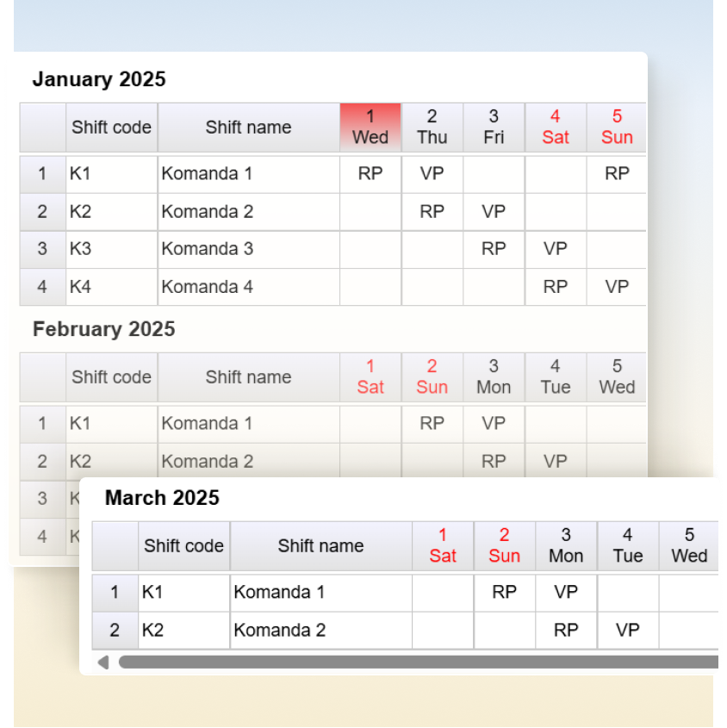Click the scrollbar left arrow in March table
Image resolution: width=727 pixels, height=728 pixels.
coord(103,663)
